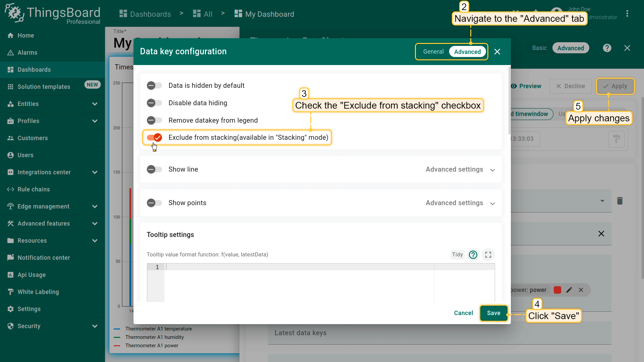Open tooltip function help icon
Image resolution: width=644 pixels, height=362 pixels.
(x=473, y=255)
